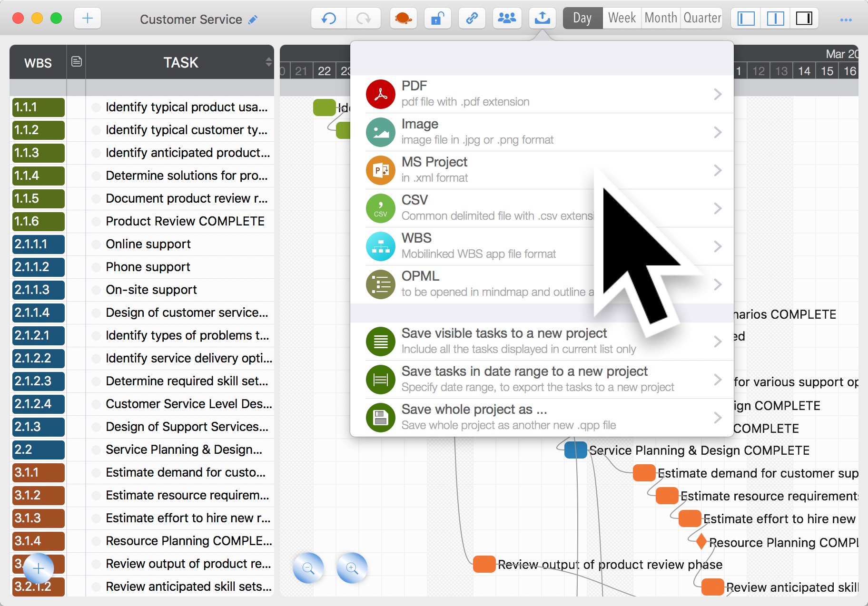Open the TASK column sort arrows

coord(268,62)
